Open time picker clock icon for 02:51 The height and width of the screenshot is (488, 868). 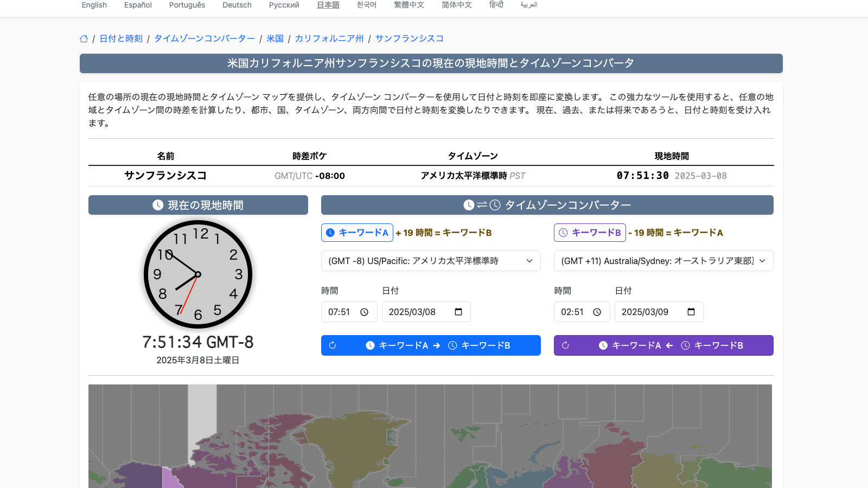point(597,312)
